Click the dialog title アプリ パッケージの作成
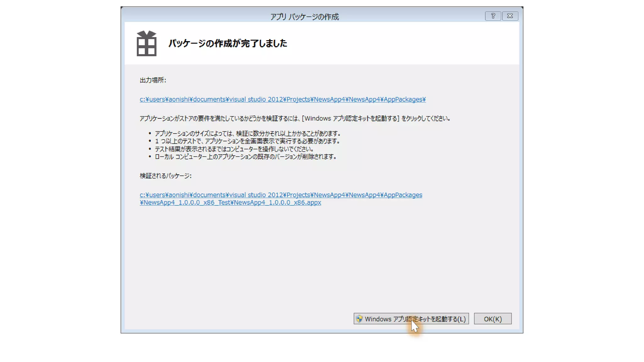The width and height of the screenshot is (644, 362). [x=304, y=17]
